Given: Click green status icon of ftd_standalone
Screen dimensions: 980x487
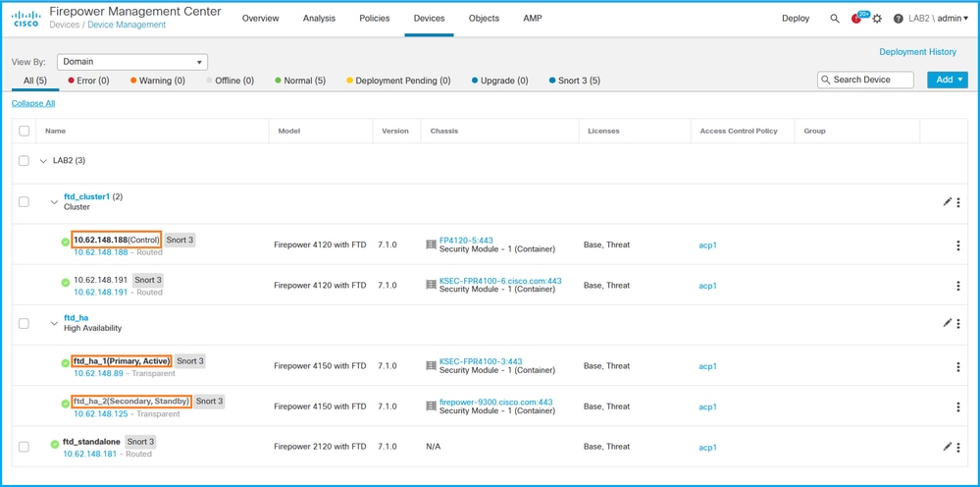Looking at the screenshot, I should click(x=55, y=445).
